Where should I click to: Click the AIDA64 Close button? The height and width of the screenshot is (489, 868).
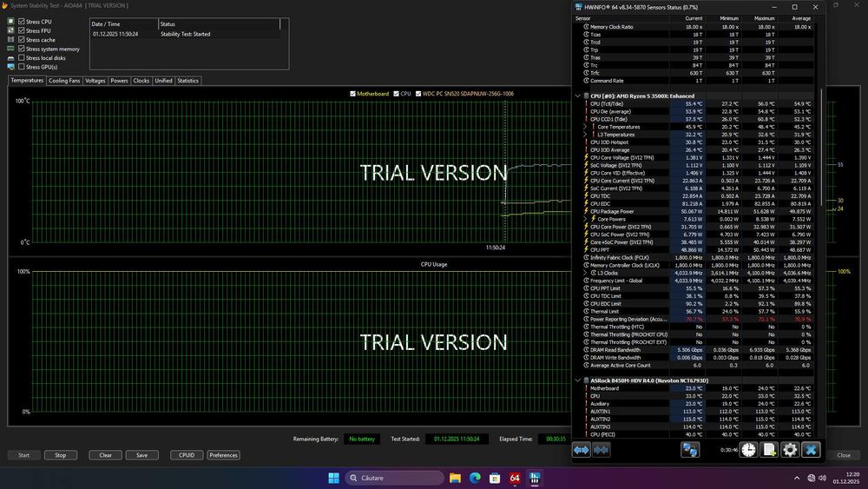pyautogui.click(x=844, y=455)
